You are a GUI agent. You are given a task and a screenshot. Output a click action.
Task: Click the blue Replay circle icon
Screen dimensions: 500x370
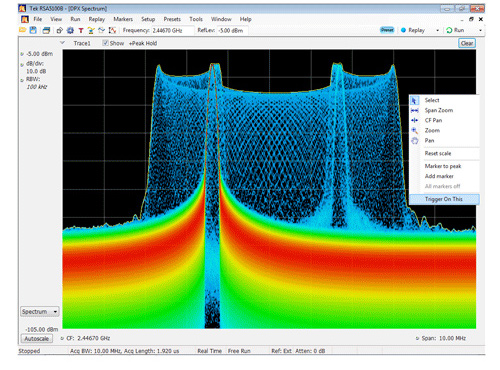pyautogui.click(x=403, y=30)
